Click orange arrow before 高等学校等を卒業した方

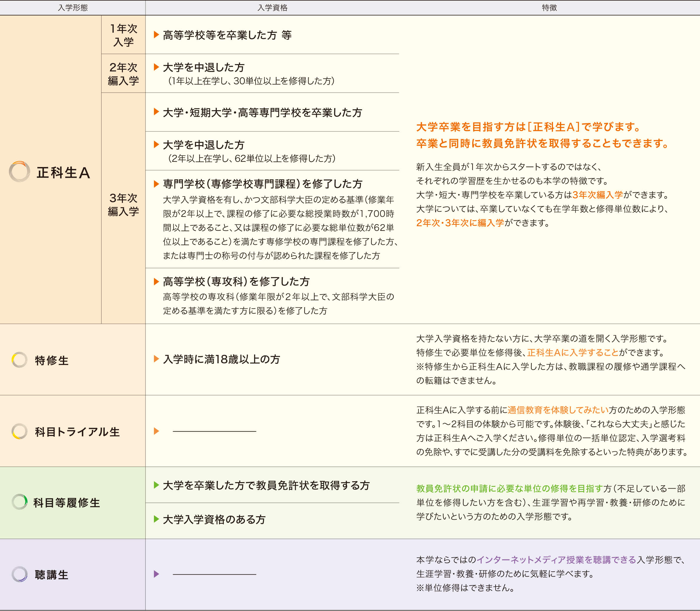coord(157,34)
